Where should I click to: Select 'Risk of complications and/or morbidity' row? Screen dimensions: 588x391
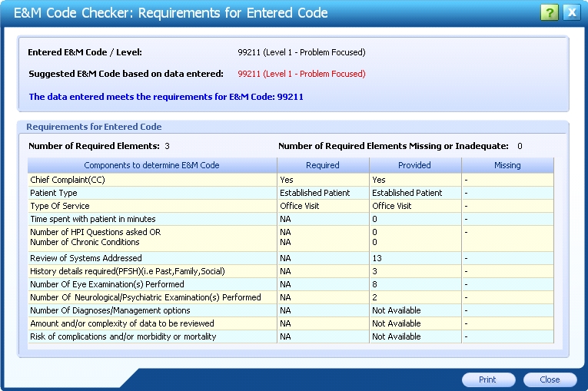point(291,336)
